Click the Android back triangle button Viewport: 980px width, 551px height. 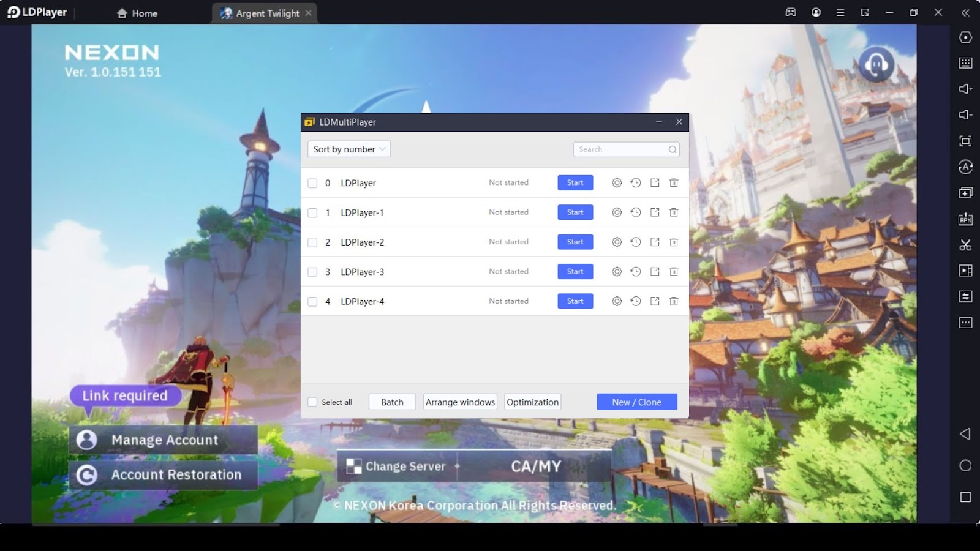click(x=965, y=434)
